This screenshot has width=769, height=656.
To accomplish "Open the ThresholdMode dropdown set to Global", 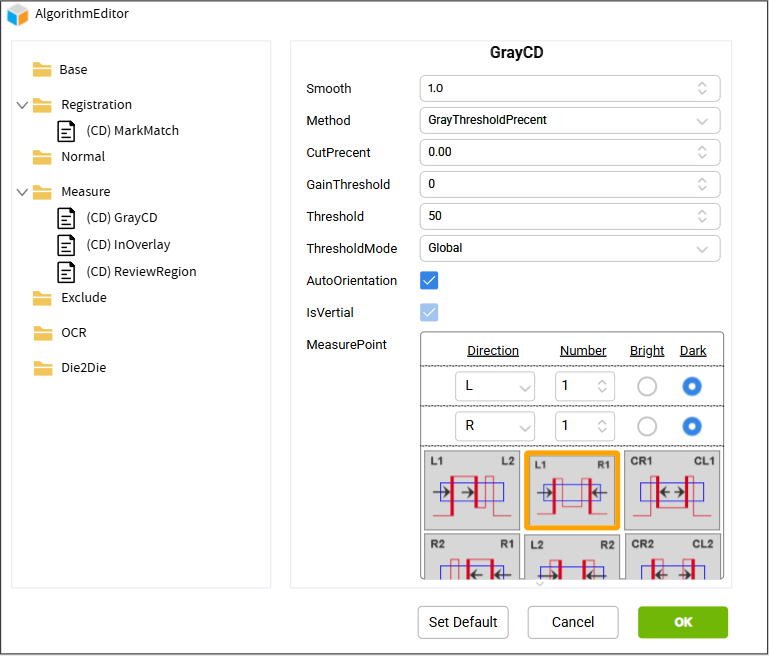I will [x=569, y=248].
